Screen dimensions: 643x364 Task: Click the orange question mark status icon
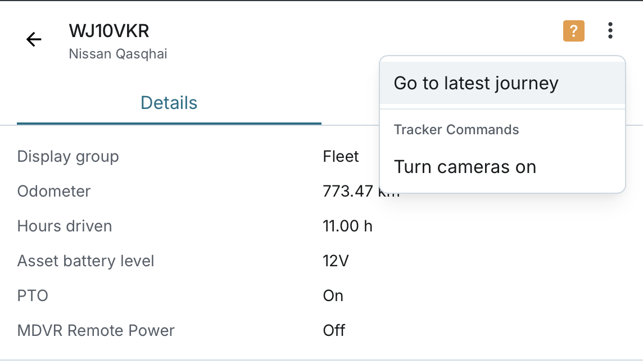coord(573,31)
